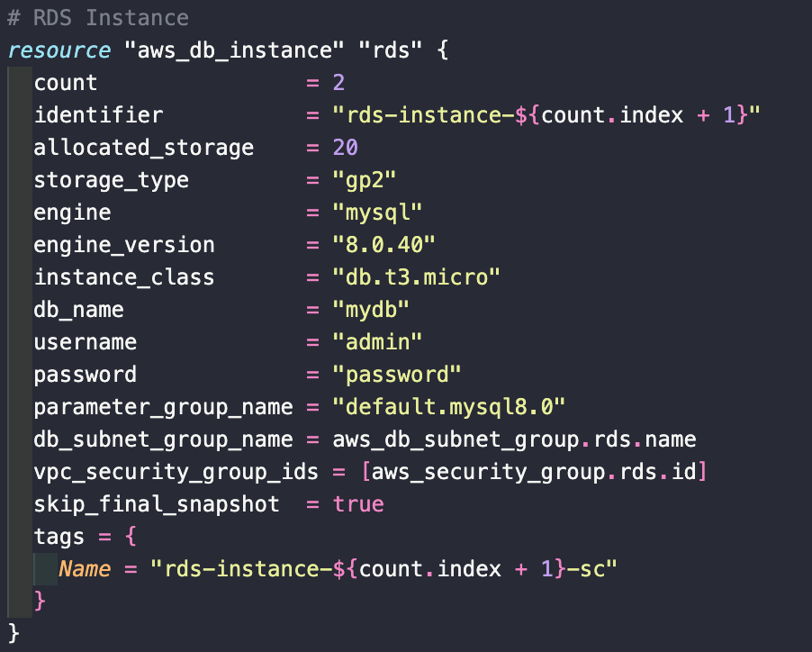
Task: Click the Name tag key
Action: pos(85,569)
